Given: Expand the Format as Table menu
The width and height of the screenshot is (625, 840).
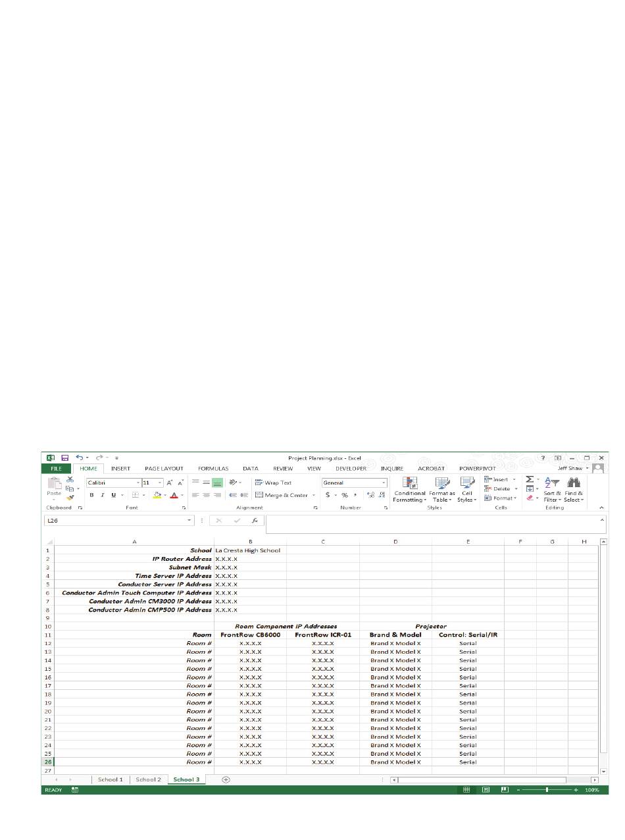Looking at the screenshot, I should [x=442, y=490].
